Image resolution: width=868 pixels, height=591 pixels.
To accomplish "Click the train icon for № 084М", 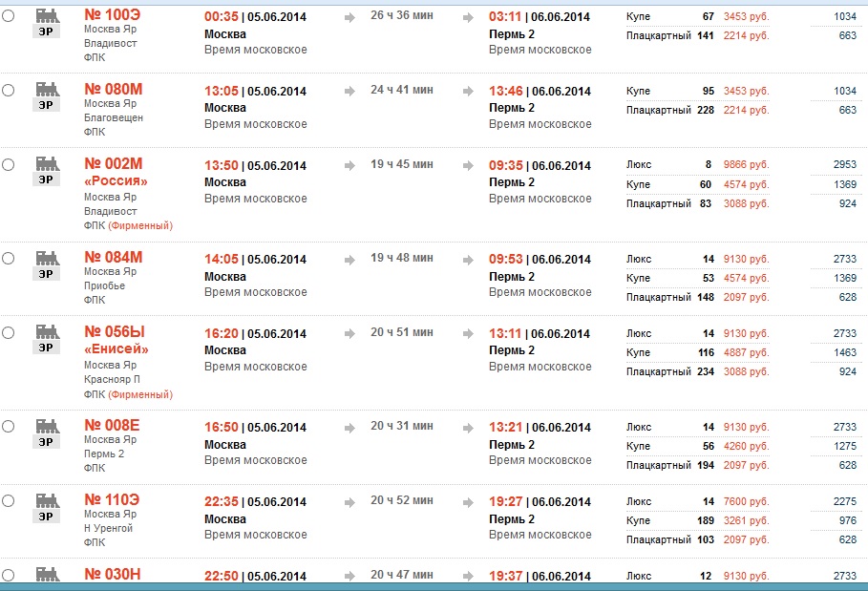I will tap(46, 264).
